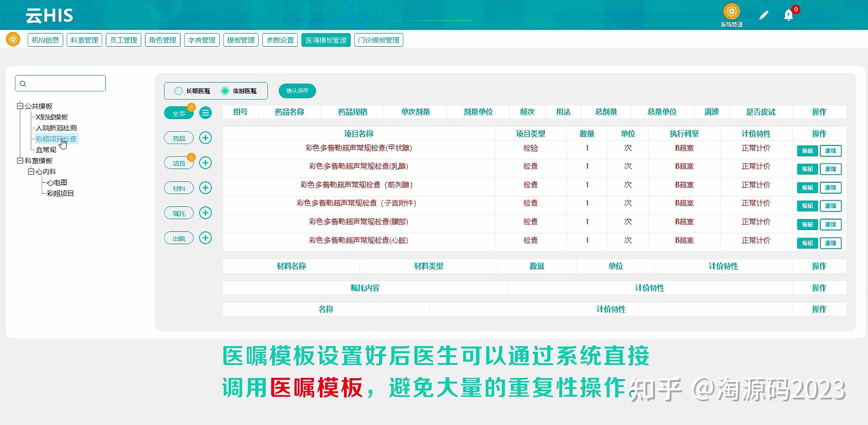Viewport: 868px width, 425px height.
Task: Select the 材料 filter pill
Action: (x=179, y=188)
